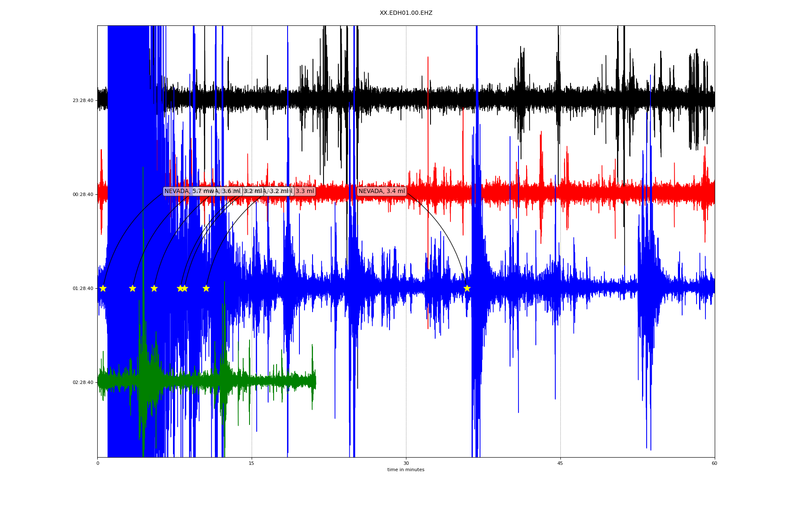The width and height of the screenshot is (812, 508).
Task: Click the 00:28:40 time axis label
Action: [83, 195]
